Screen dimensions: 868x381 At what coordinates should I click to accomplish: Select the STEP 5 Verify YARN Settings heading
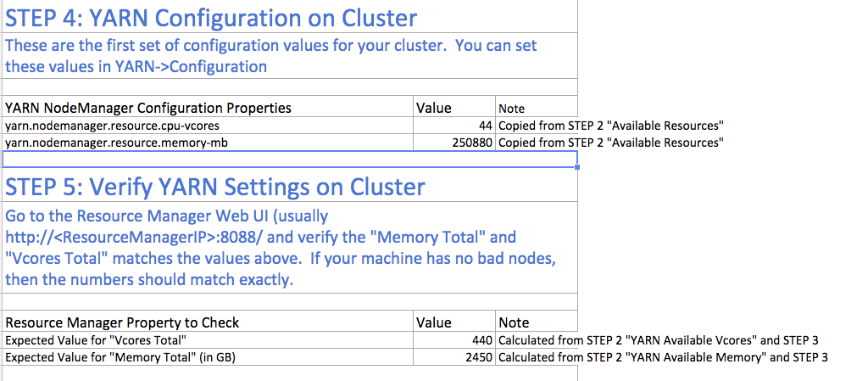215,186
